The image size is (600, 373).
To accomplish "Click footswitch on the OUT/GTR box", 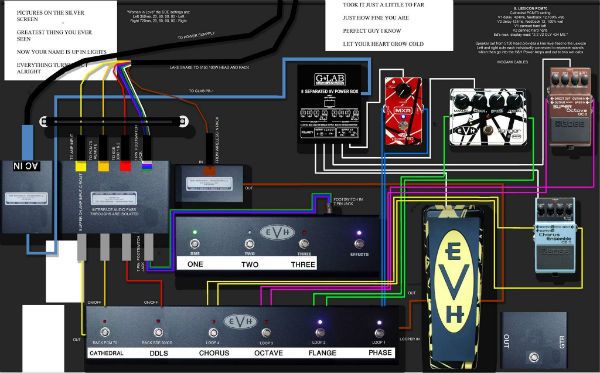I will tap(533, 358).
